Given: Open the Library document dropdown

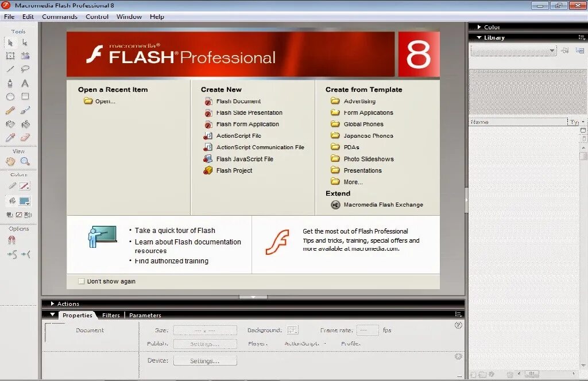Looking at the screenshot, I should pyautogui.click(x=513, y=50).
